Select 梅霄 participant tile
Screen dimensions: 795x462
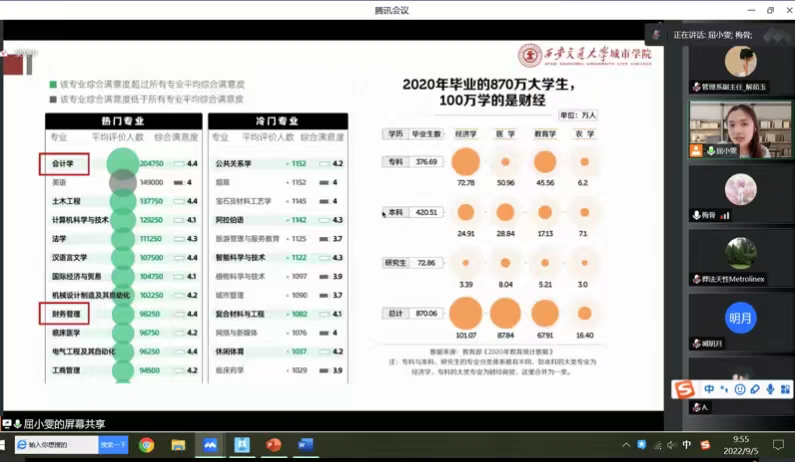click(x=740, y=190)
